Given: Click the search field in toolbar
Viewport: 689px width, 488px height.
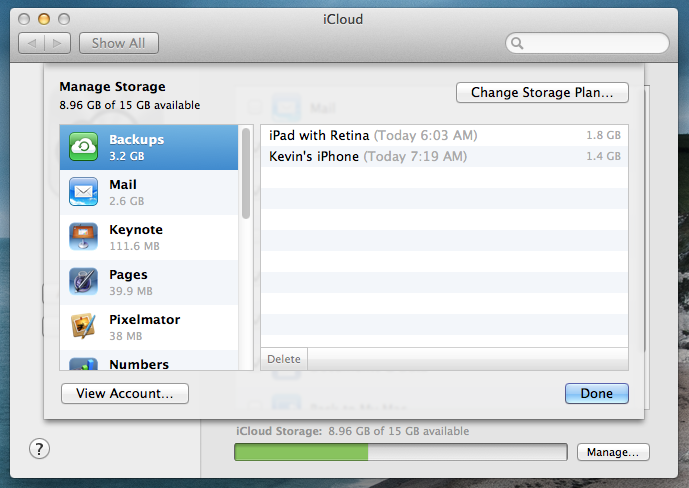Looking at the screenshot, I should point(587,43).
